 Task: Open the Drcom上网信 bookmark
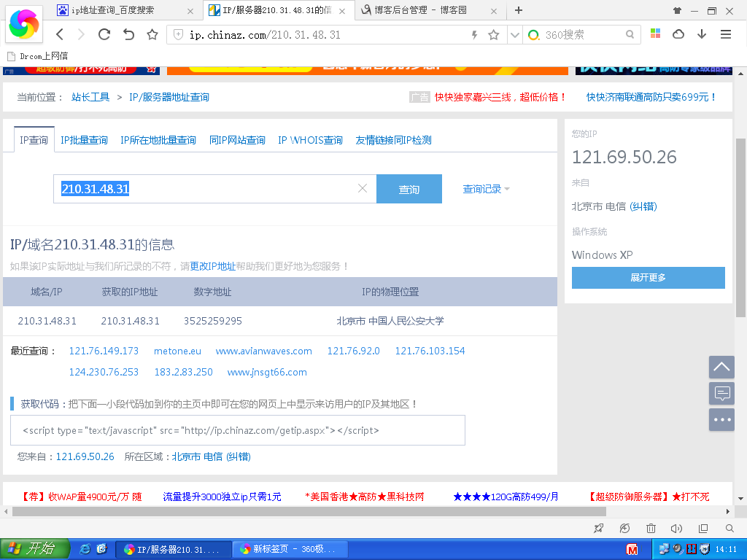[38, 56]
